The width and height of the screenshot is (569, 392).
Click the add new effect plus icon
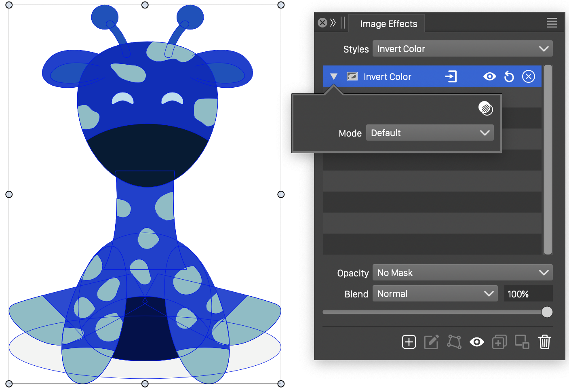tap(409, 342)
